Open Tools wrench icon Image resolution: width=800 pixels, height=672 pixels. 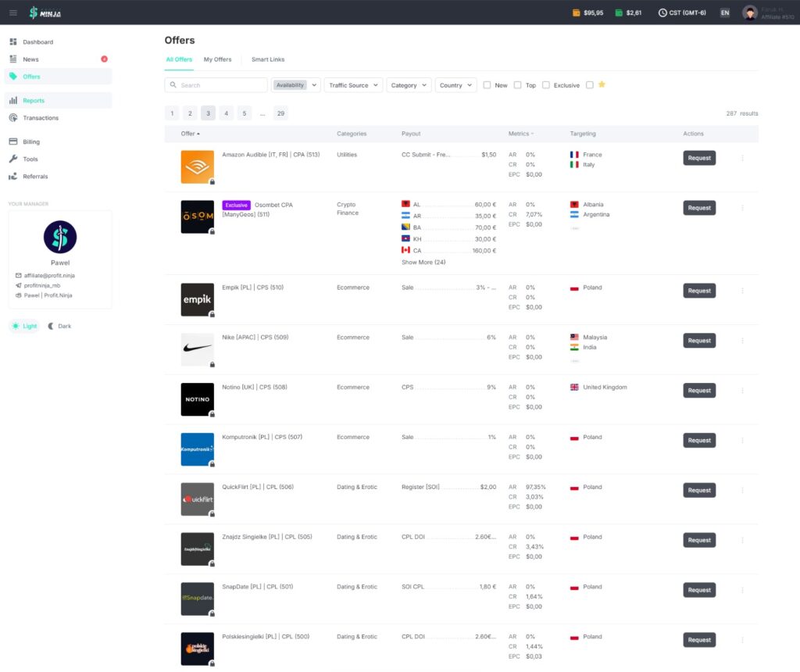point(13,159)
